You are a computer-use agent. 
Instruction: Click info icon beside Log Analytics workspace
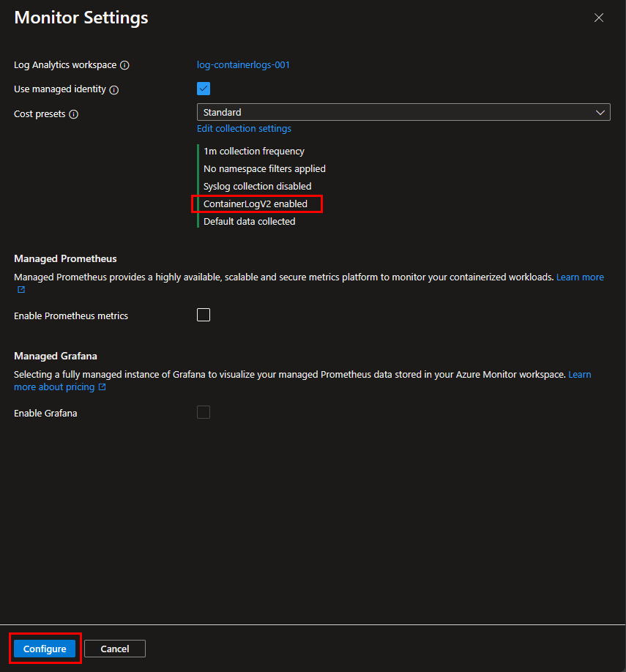(124, 65)
